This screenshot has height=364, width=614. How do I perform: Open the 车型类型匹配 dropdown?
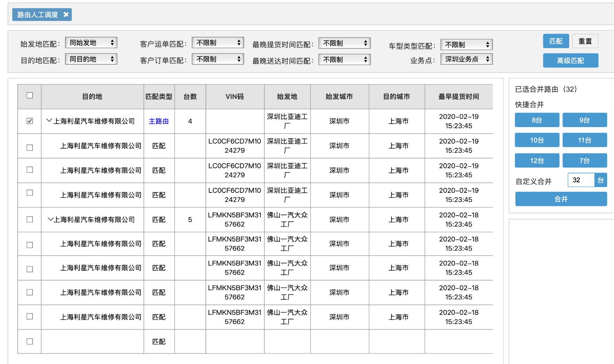pyautogui.click(x=466, y=44)
